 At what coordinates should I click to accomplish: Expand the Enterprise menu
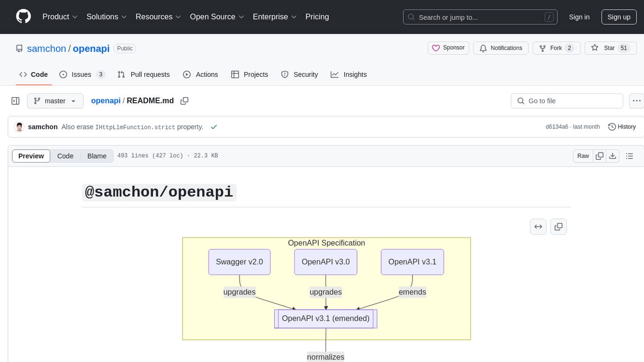[x=275, y=17]
